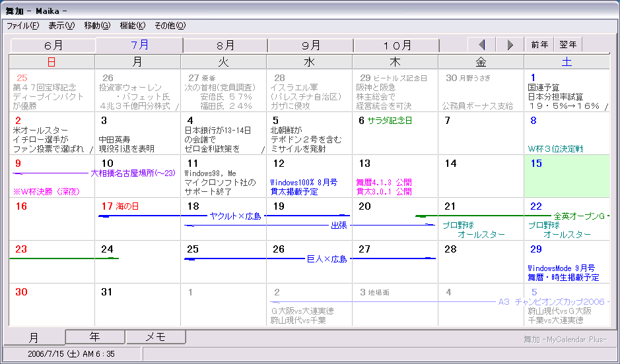Open the 移動(G) menu
620x364 pixels.
point(97,26)
